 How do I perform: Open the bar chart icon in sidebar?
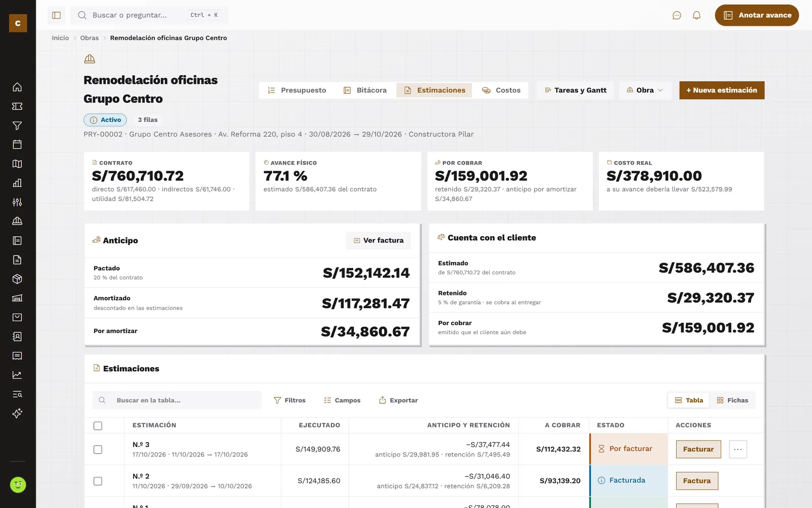coord(17,183)
